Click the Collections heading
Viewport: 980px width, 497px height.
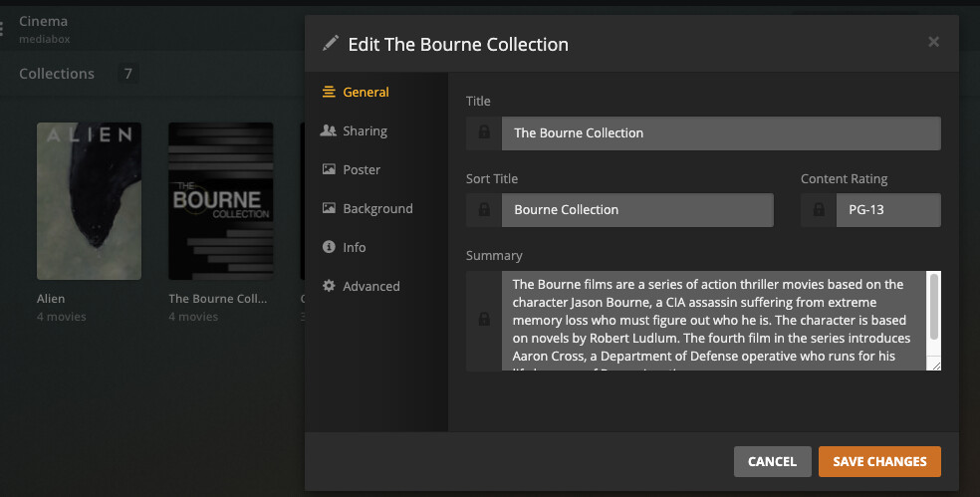coord(57,73)
